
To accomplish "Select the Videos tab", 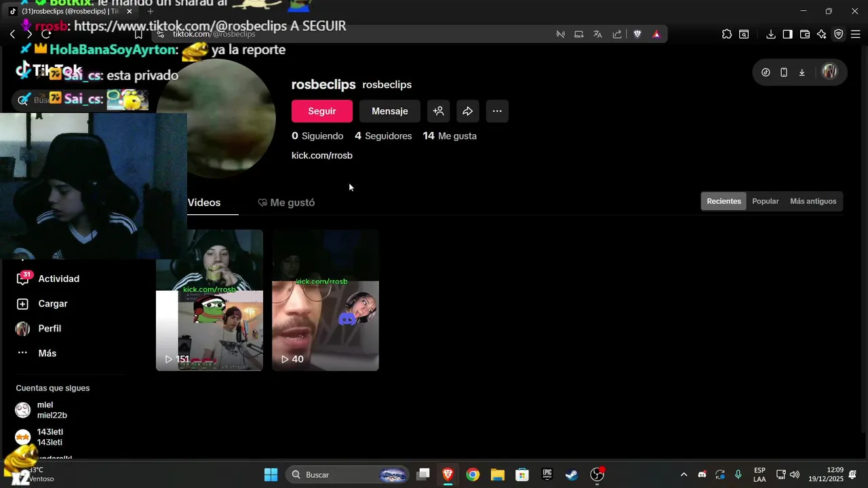I will [204, 203].
